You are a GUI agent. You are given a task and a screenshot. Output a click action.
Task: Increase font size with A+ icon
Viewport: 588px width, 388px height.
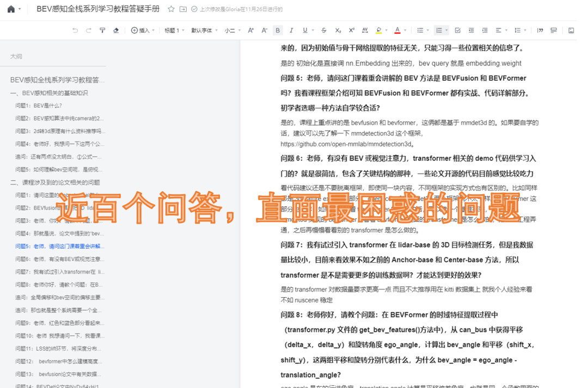[x=250, y=30]
